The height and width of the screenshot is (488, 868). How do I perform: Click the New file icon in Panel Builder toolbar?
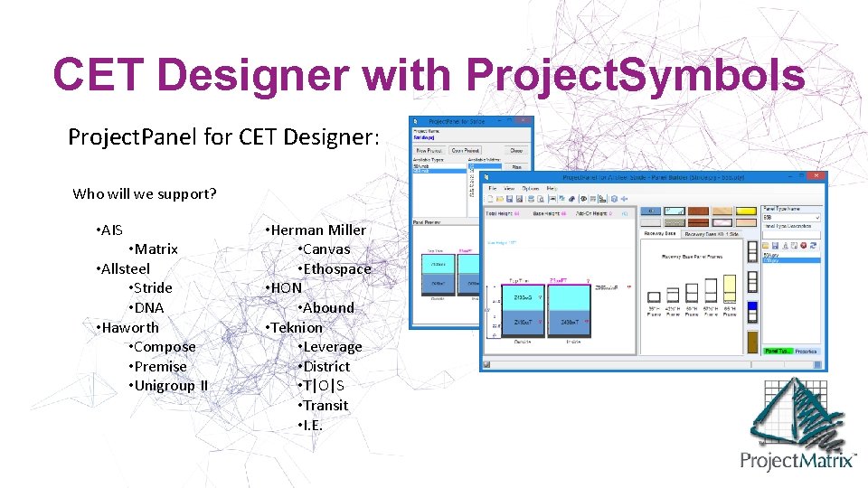coord(490,199)
